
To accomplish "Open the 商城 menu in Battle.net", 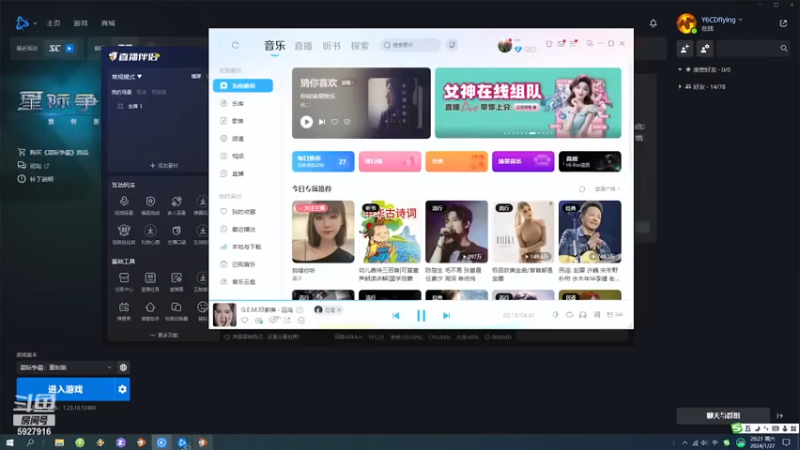I will click(108, 23).
